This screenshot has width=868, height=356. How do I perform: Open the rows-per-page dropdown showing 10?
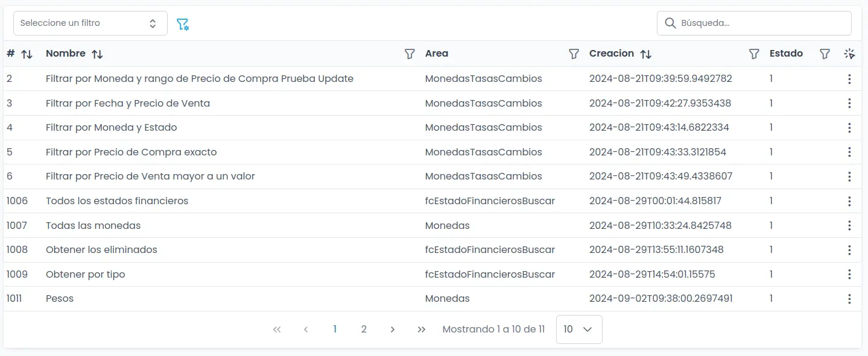click(x=578, y=329)
